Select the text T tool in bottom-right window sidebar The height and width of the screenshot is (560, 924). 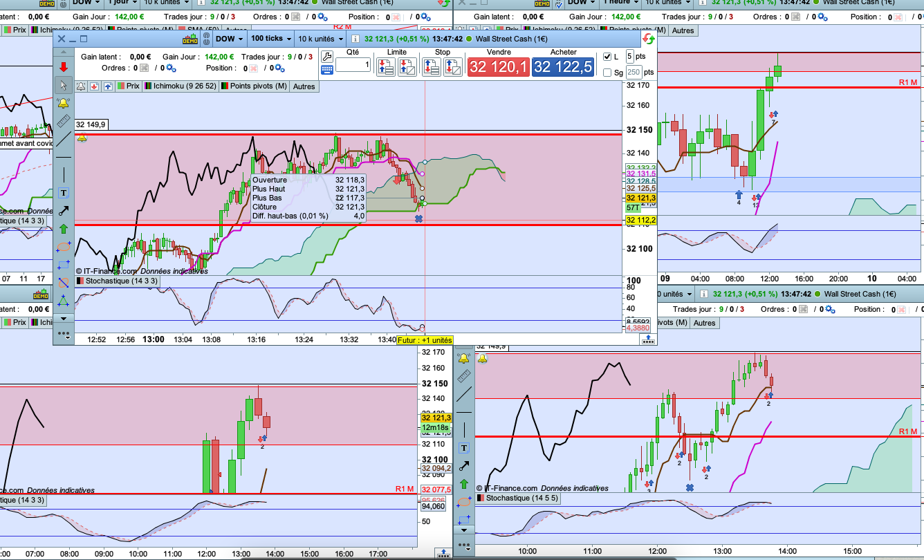pyautogui.click(x=463, y=448)
